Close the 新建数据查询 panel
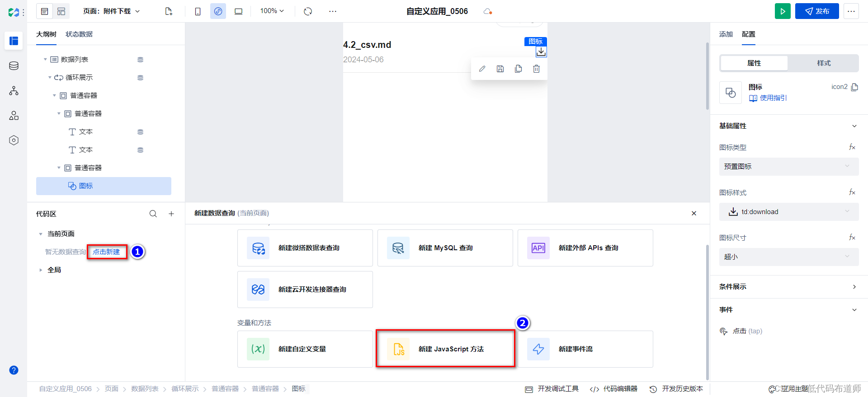The height and width of the screenshot is (397, 868). [x=694, y=213]
